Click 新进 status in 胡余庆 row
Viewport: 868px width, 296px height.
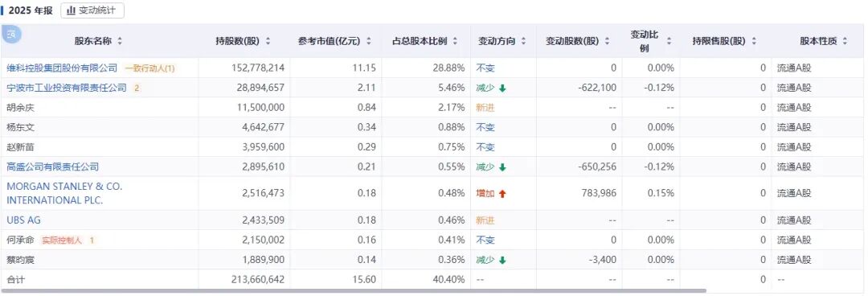(485, 108)
